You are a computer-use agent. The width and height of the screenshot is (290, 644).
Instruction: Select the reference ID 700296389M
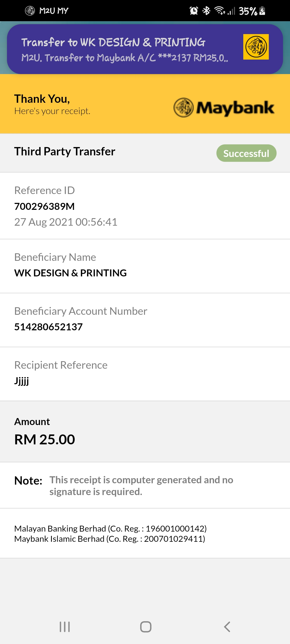pyautogui.click(x=45, y=206)
